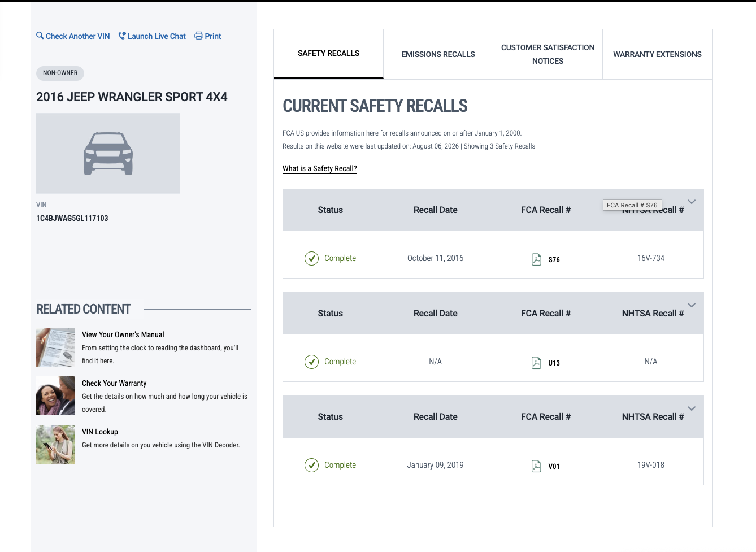This screenshot has width=756, height=552.
Task: Click the Complete status text for U13
Action: [x=340, y=362]
